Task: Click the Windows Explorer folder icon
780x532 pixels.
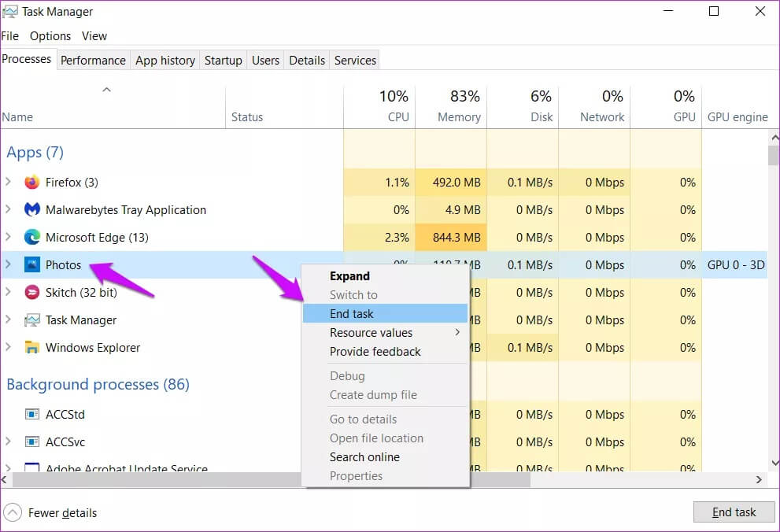Action: pos(31,347)
